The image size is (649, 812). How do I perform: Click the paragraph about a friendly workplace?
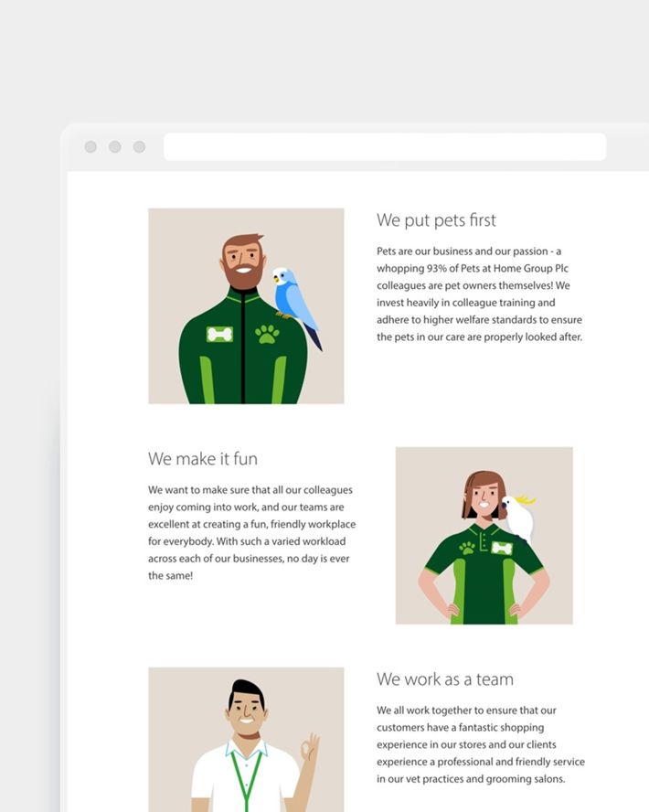pos(252,532)
